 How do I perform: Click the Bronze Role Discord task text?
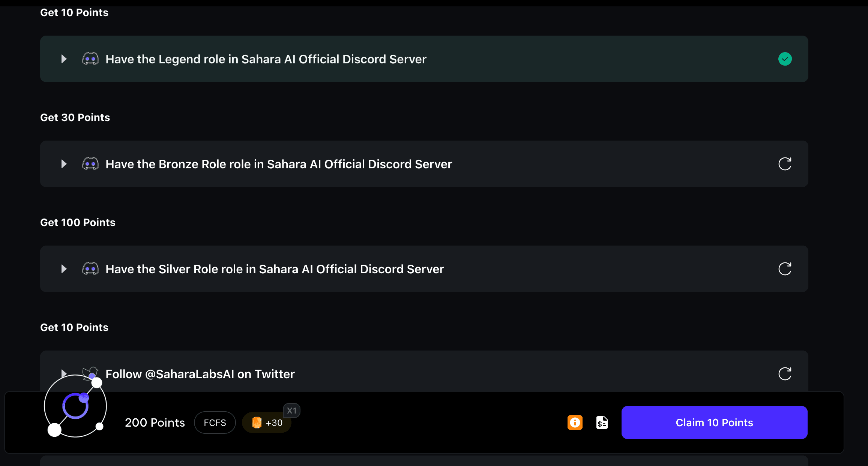[279, 164]
